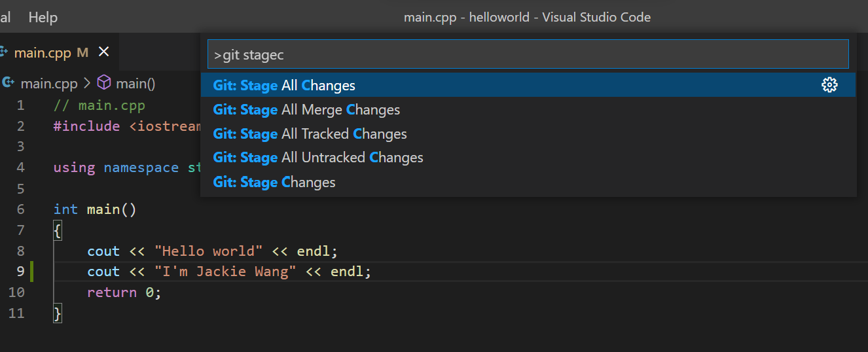Pick Git: Stage All Untracked Changes
This screenshot has width=868, height=352.
[318, 158]
